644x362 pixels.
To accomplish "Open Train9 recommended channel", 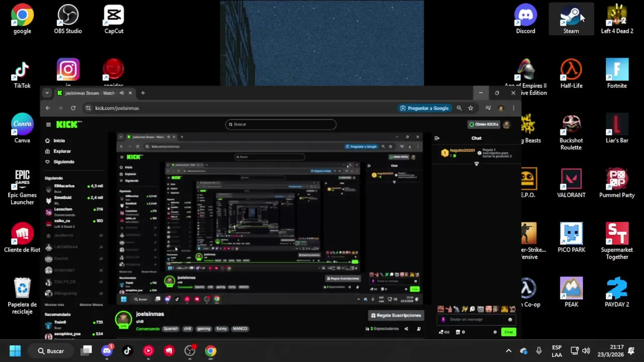I will [x=73, y=324].
